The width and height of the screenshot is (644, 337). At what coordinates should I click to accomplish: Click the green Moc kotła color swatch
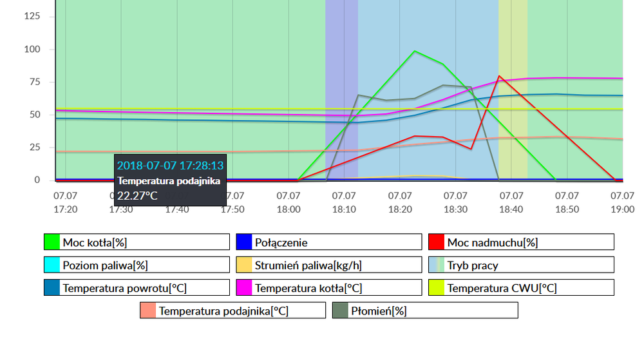(x=52, y=242)
